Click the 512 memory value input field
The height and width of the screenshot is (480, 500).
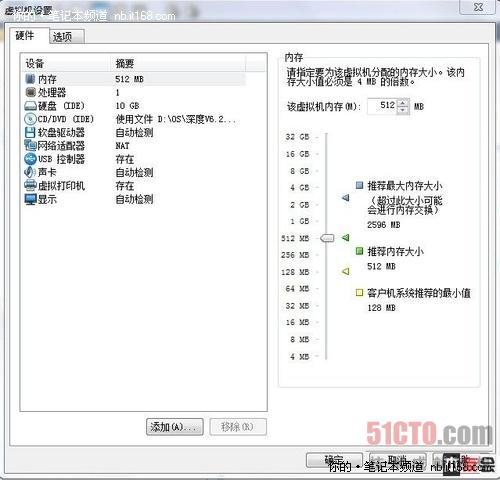[383, 106]
